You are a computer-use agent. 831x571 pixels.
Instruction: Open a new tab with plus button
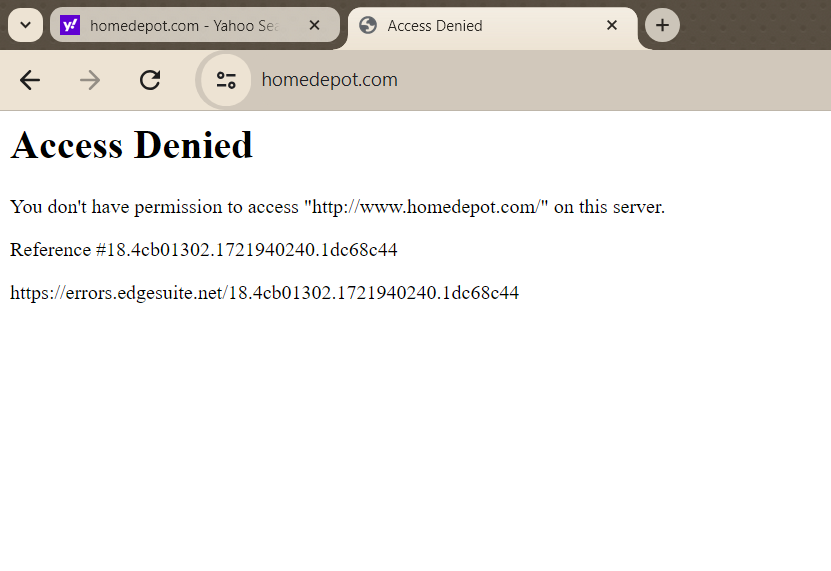coord(662,25)
